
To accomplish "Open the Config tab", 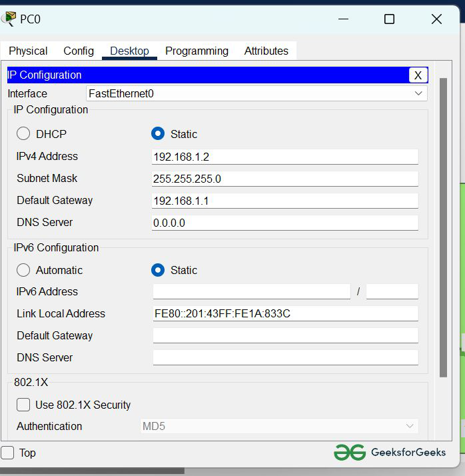I will [79, 51].
